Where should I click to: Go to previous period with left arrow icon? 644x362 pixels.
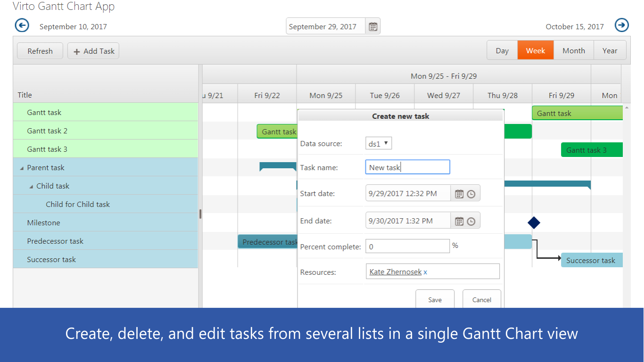(x=22, y=25)
